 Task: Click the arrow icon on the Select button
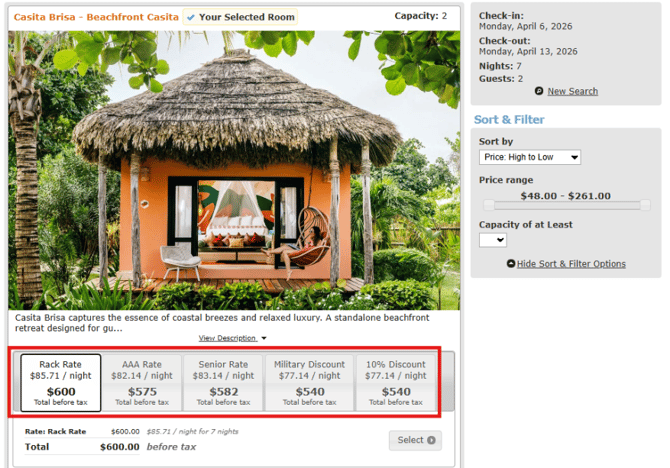point(431,440)
